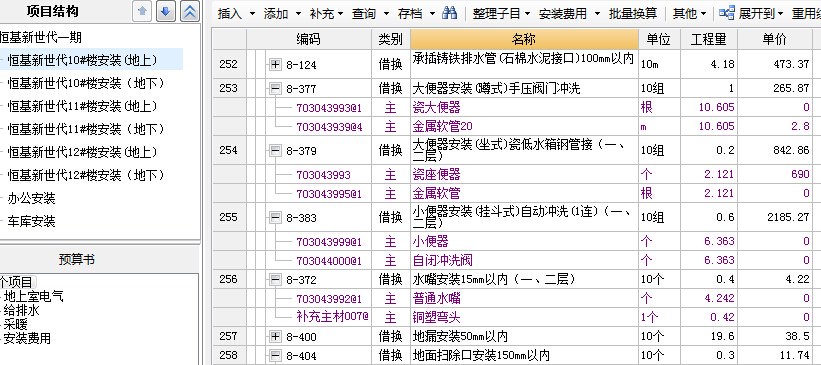The image size is (821, 365).
Task: Click the 普通水嘴 name cell
Action: 524,298
